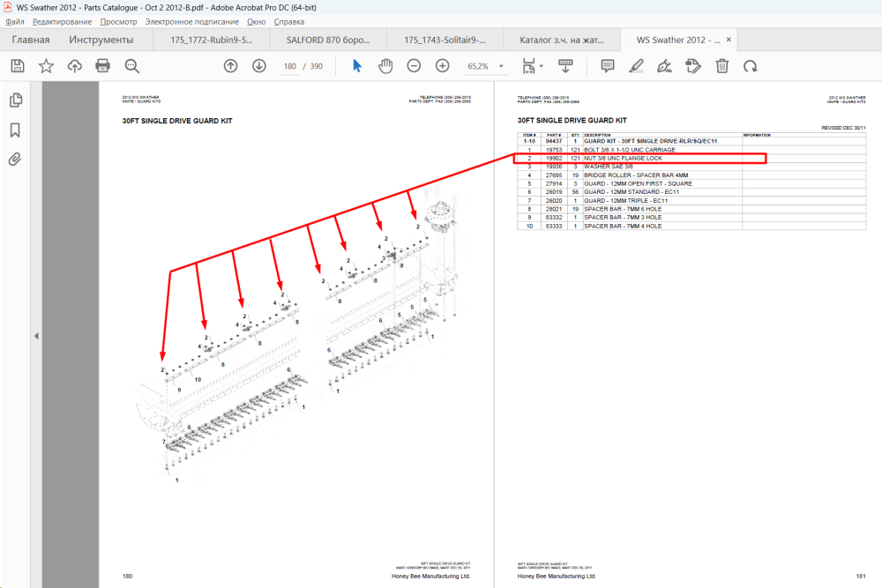Click the right page 30FT SINGLE DRIVE GUARD KIT heading
The height and width of the screenshot is (588, 882).
(x=572, y=120)
